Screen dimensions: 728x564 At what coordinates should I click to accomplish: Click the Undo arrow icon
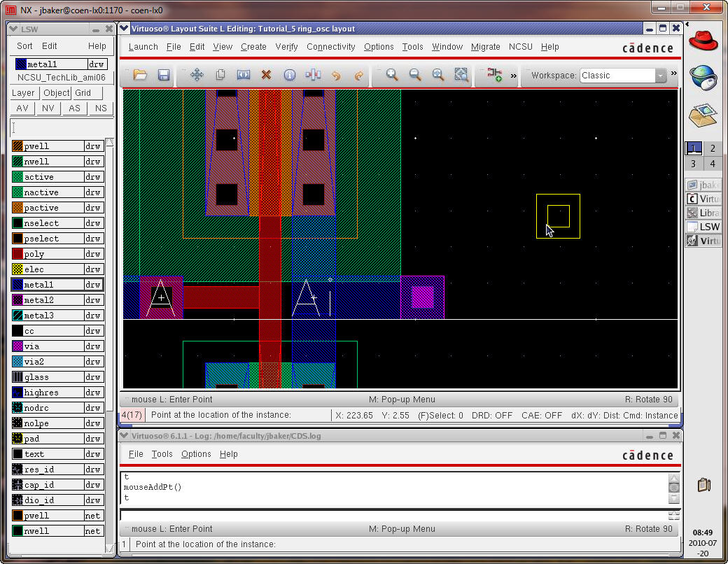tap(336, 75)
